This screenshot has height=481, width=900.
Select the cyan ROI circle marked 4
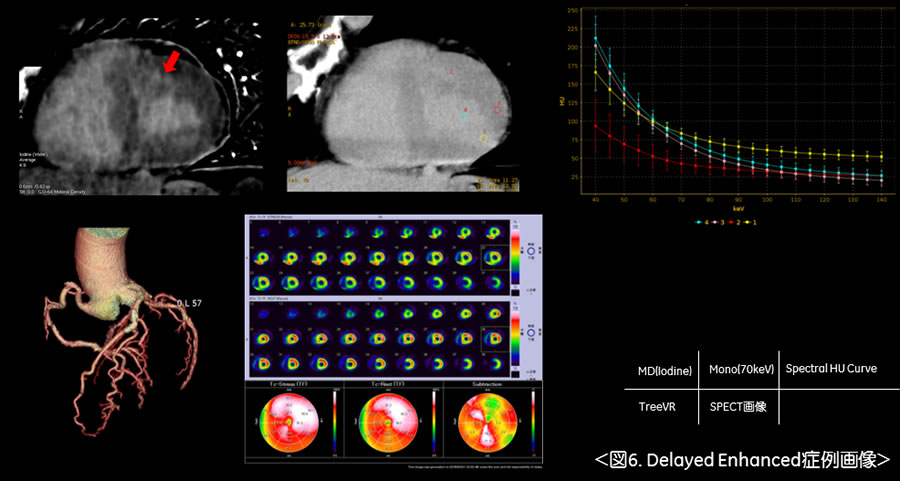463,114
